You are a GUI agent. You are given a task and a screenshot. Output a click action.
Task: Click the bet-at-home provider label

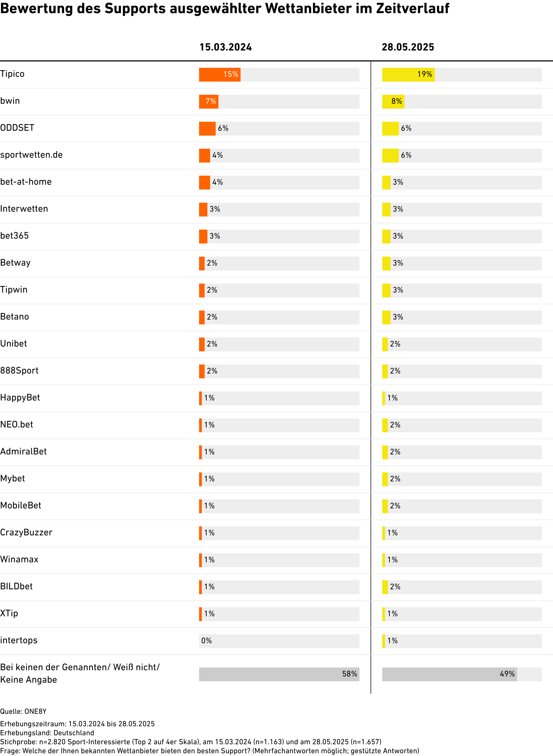(26, 182)
